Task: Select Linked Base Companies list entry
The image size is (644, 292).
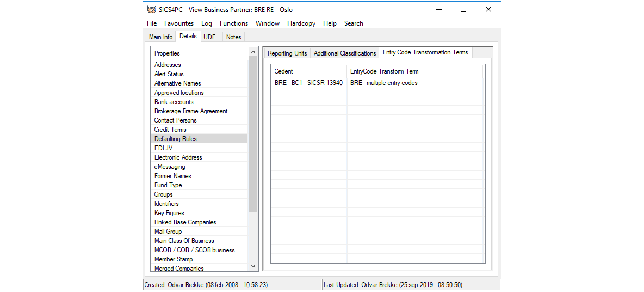Action: point(185,222)
